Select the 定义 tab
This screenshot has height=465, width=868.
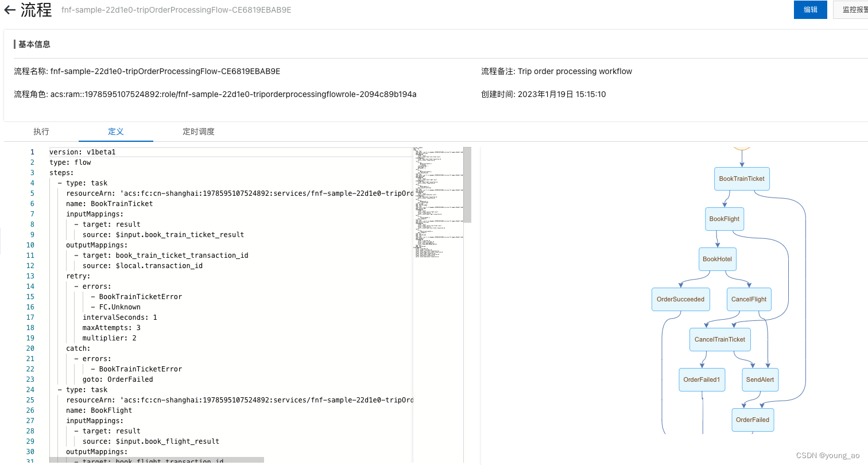click(116, 131)
